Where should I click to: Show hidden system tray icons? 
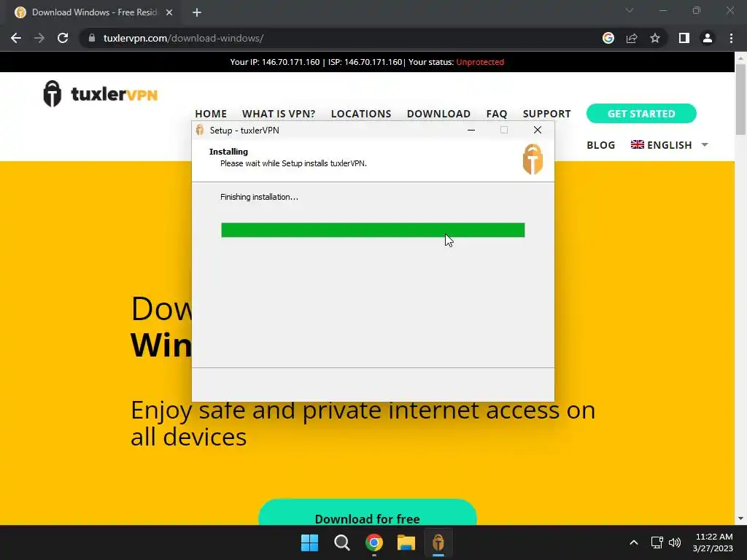click(x=634, y=542)
